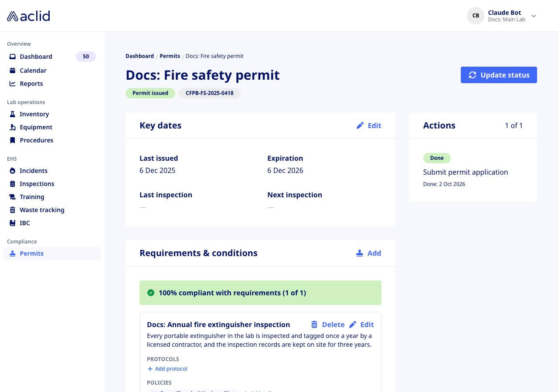Click the Training icon in sidebar
558x392 pixels.
(x=13, y=197)
